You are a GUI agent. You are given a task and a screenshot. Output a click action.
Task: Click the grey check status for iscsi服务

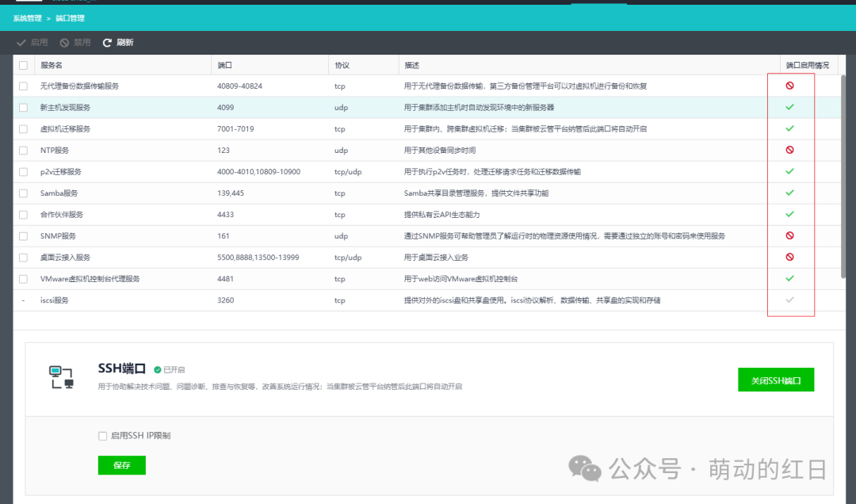pyautogui.click(x=789, y=300)
